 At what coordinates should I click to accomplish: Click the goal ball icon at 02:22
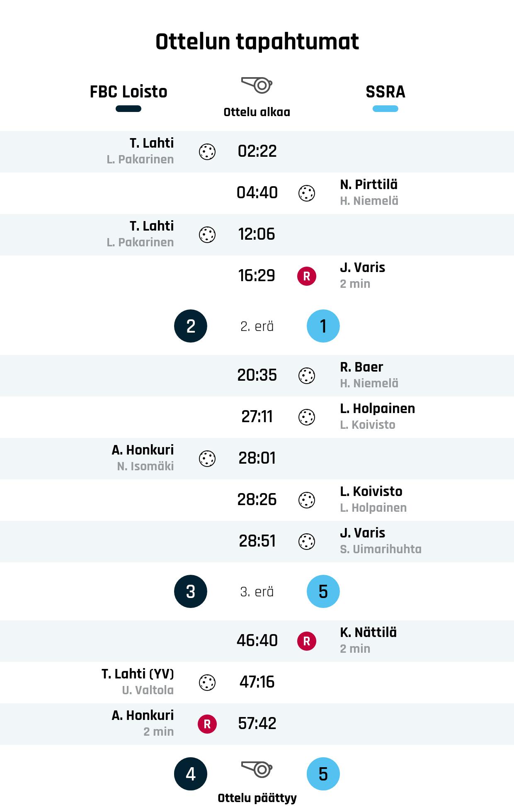tap(207, 152)
